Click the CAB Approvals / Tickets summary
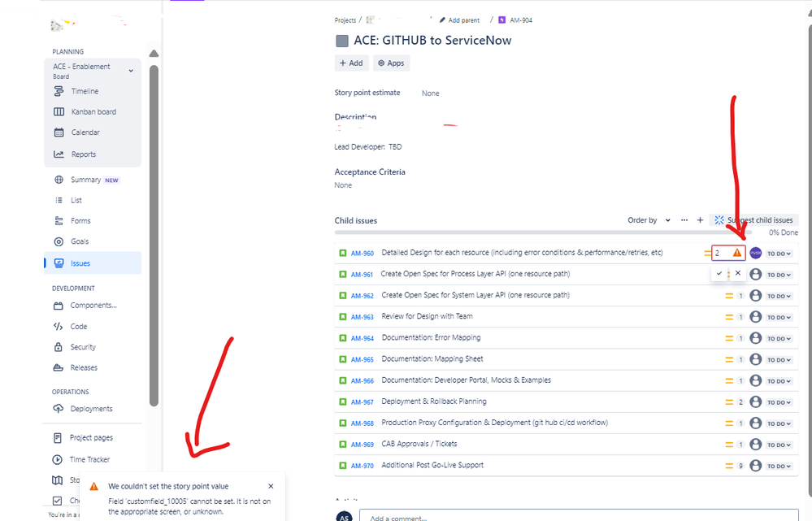The height and width of the screenshot is (521, 812). 419,444
